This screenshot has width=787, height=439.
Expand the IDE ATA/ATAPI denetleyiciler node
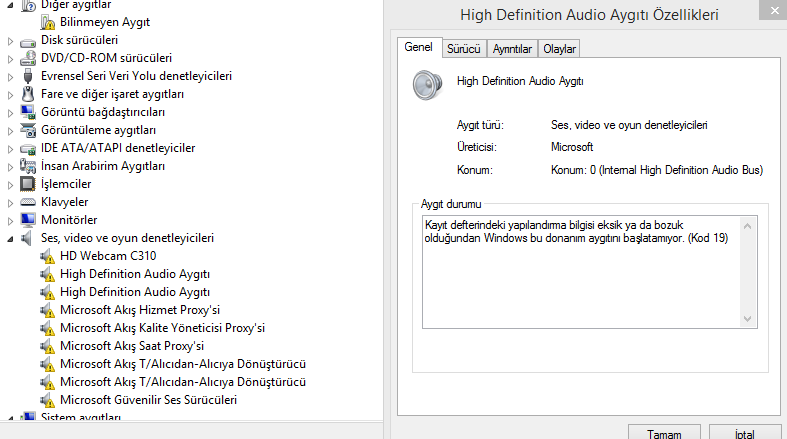tap(11, 148)
